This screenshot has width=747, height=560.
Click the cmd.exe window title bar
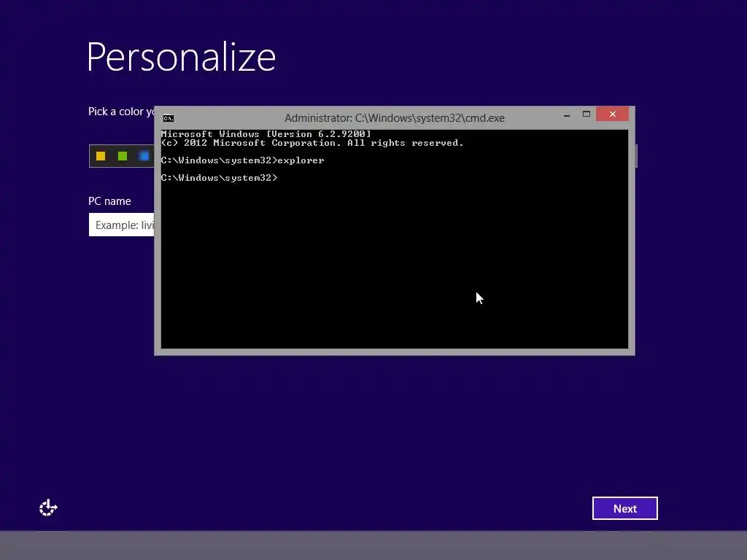tap(395, 117)
